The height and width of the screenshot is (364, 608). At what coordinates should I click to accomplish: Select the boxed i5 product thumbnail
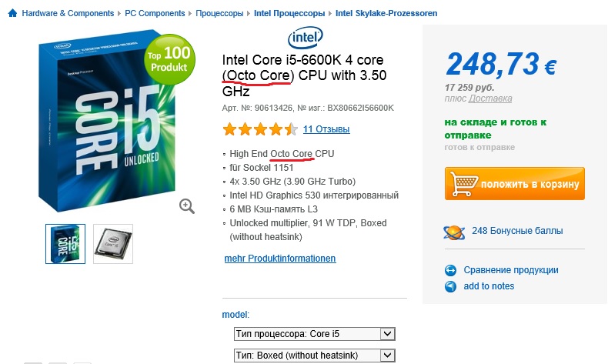click(x=65, y=244)
